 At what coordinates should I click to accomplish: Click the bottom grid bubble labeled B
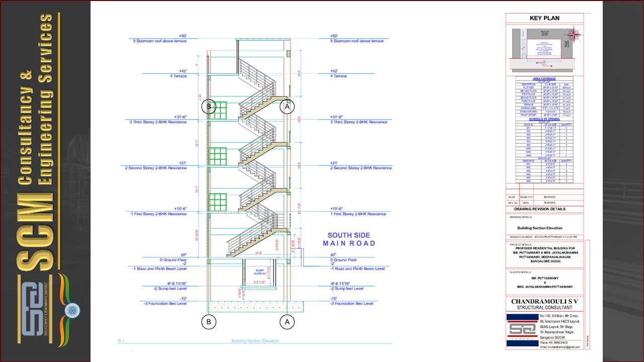209,322
